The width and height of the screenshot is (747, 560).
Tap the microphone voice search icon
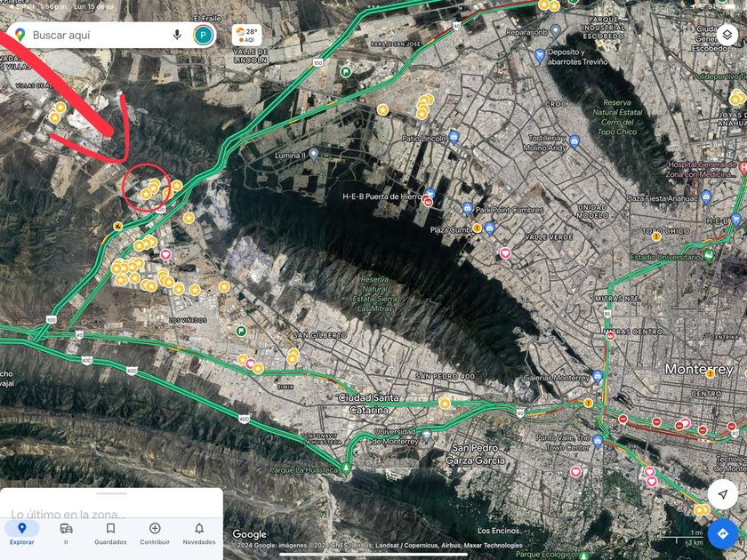177,35
